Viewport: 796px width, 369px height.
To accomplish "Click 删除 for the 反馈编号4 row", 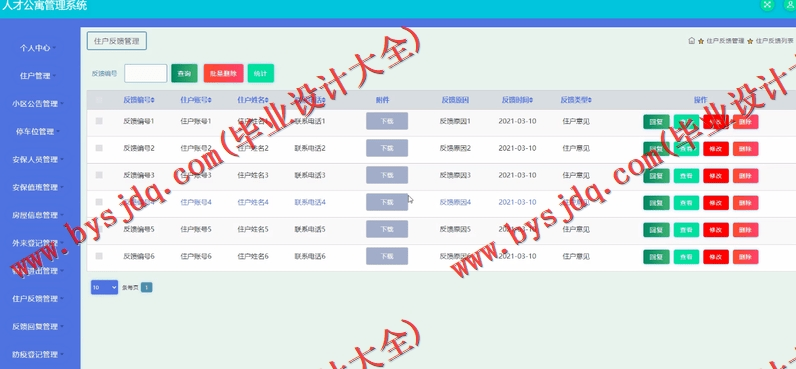I will 746,203.
